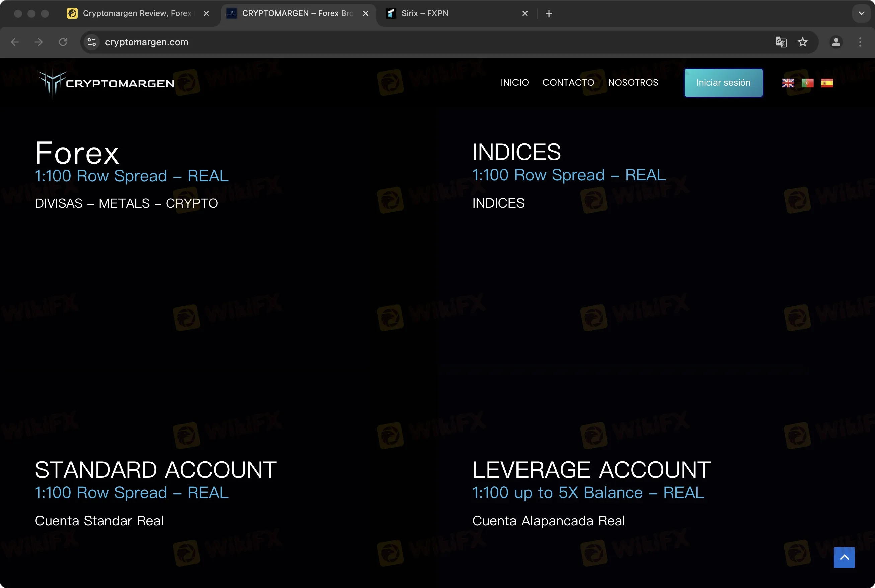This screenshot has width=875, height=588.
Task: Click the CryptoMargen logo icon
Action: pos(51,82)
